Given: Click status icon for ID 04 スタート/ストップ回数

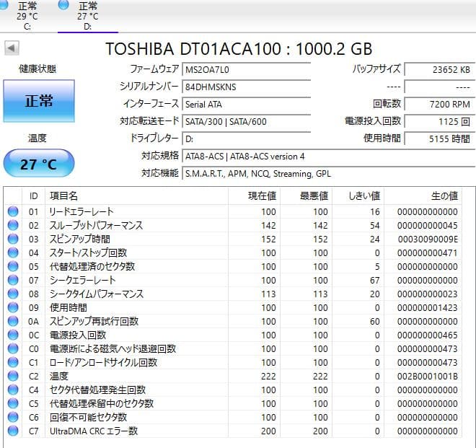Looking at the screenshot, I should pos(13,252).
